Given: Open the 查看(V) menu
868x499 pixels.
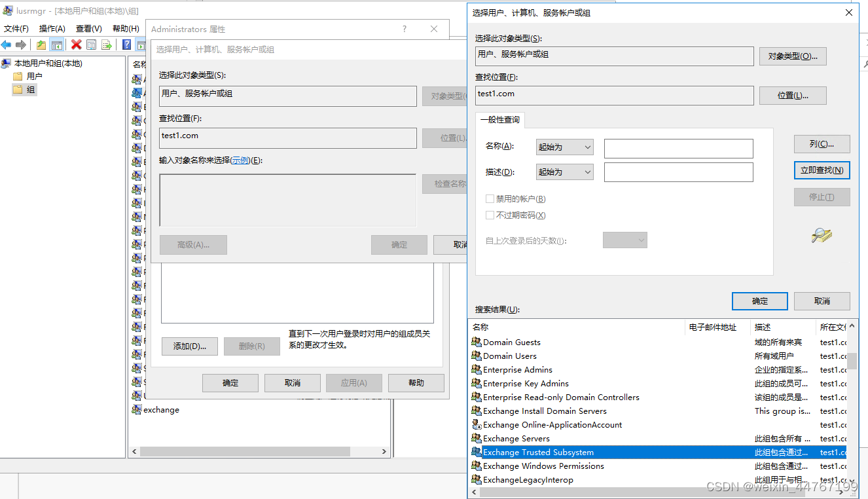Looking at the screenshot, I should click(x=89, y=29).
